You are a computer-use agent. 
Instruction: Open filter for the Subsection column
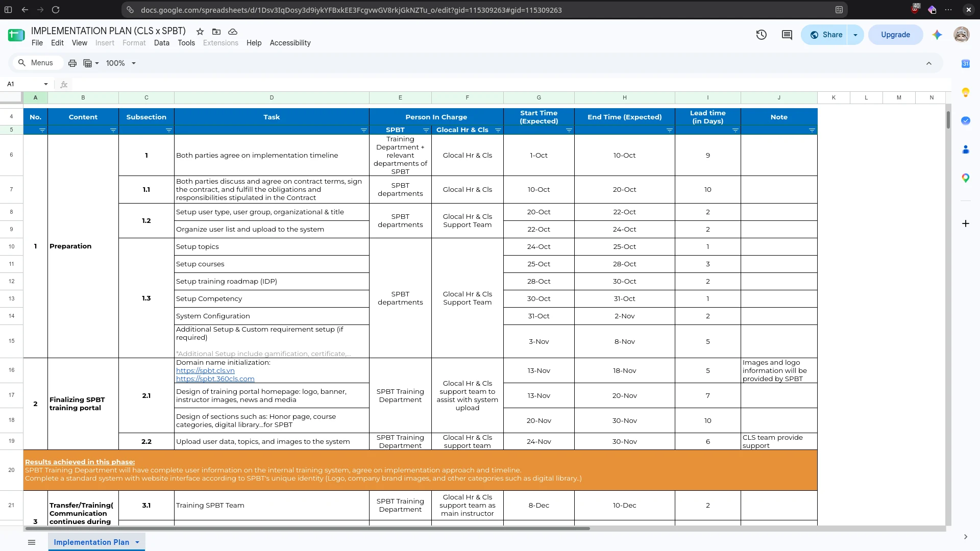tap(169, 131)
